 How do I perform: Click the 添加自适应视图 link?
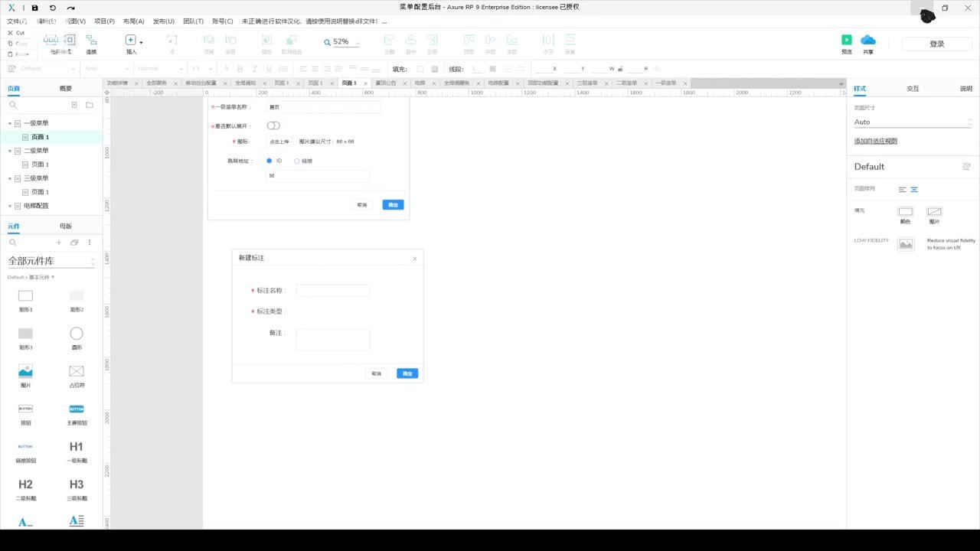tap(876, 142)
